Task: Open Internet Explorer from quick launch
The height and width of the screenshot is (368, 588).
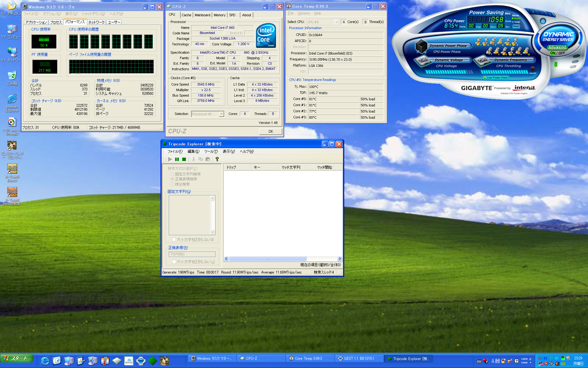Action: pyautogui.click(x=45, y=361)
